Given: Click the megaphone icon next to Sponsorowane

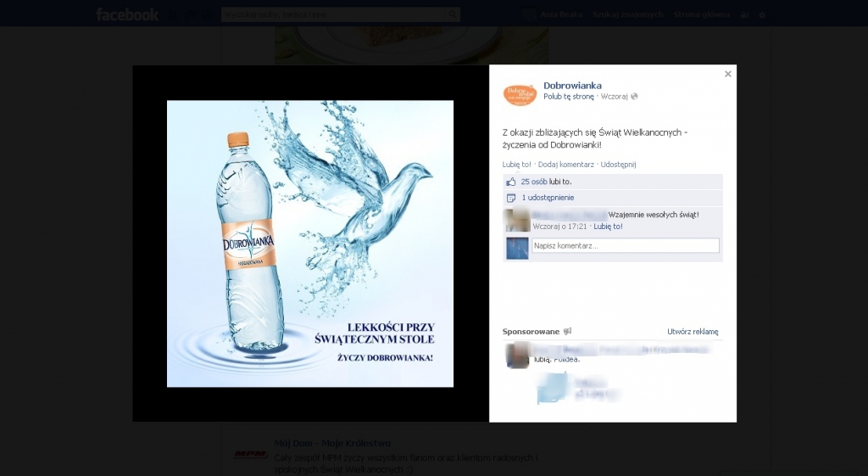Looking at the screenshot, I should pos(567,332).
